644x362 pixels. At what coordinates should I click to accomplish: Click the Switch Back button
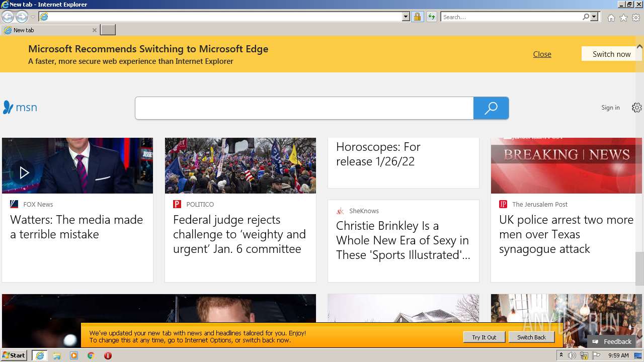click(531, 337)
